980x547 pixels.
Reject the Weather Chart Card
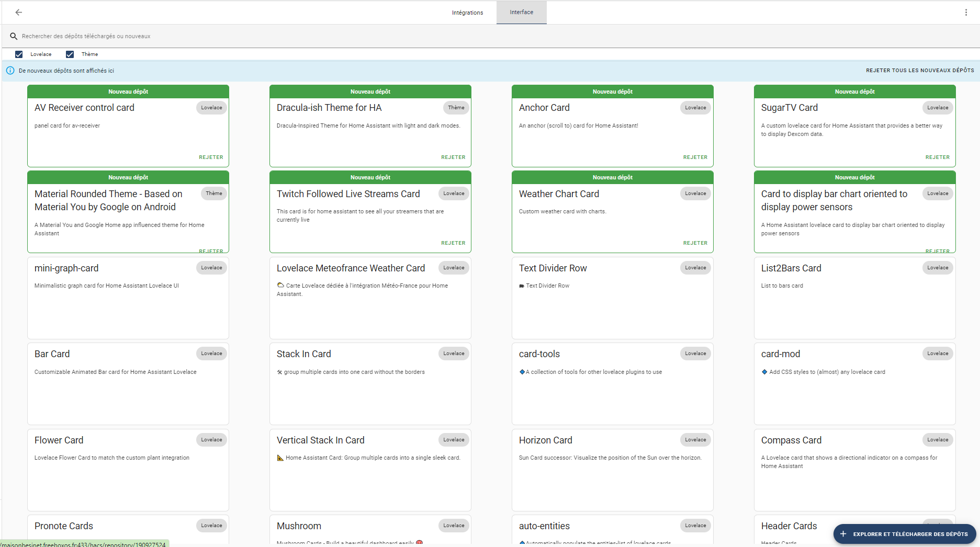pyautogui.click(x=695, y=243)
